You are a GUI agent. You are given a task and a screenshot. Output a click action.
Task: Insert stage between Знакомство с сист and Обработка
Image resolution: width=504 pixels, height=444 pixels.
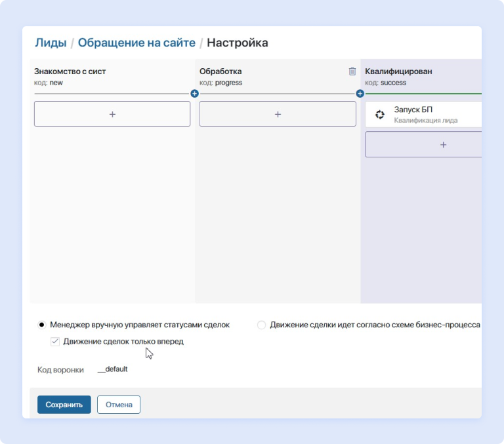click(194, 94)
